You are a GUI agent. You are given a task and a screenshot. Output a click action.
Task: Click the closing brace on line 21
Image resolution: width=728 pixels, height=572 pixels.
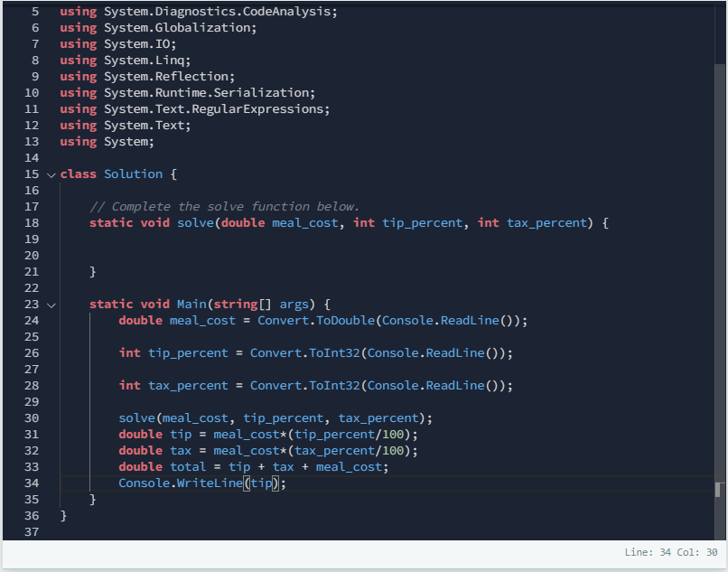click(93, 272)
